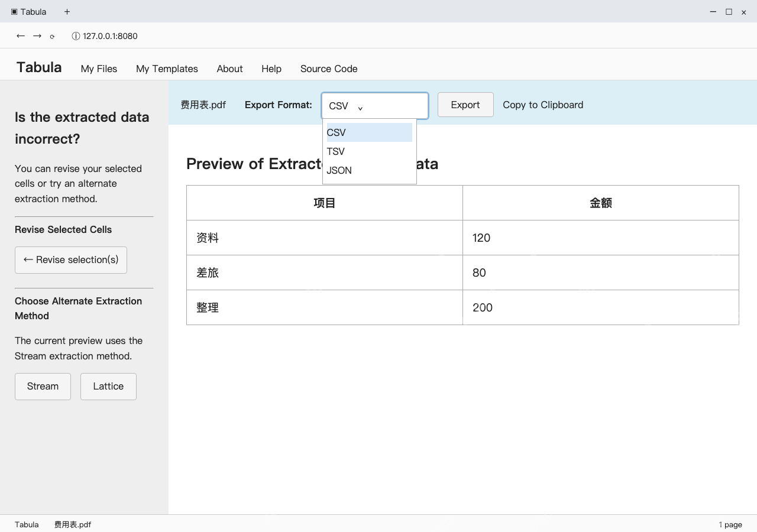757x532 pixels.
Task: Click the site info icon beside the address
Action: 76,36
